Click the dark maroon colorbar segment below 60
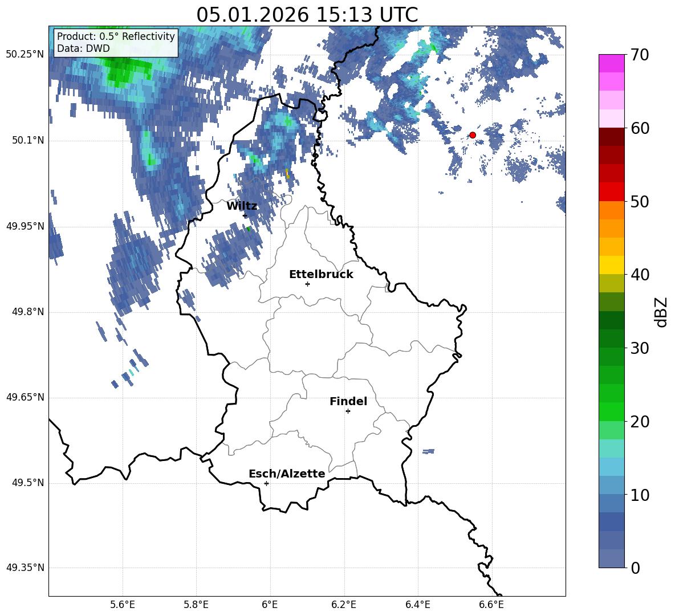 pos(611,137)
